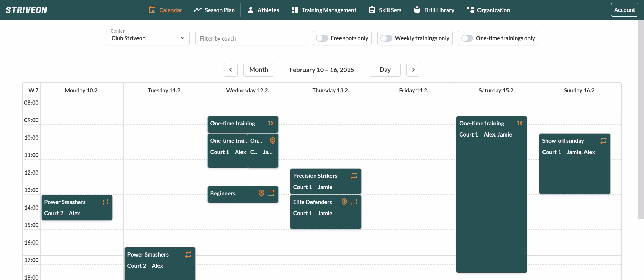Click the Skill Sets clipboard icon
This screenshot has height=280, width=644.
pos(372,10)
